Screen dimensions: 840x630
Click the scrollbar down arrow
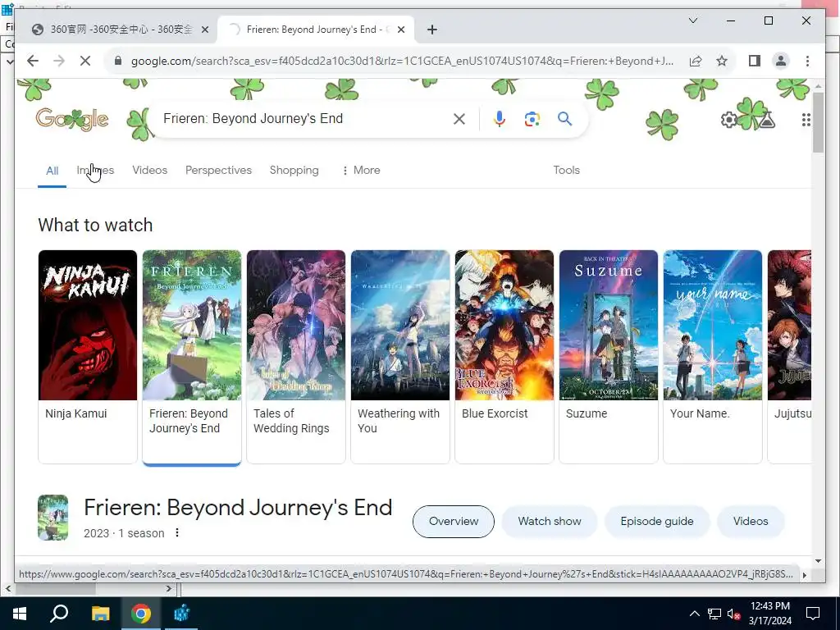coord(818,561)
